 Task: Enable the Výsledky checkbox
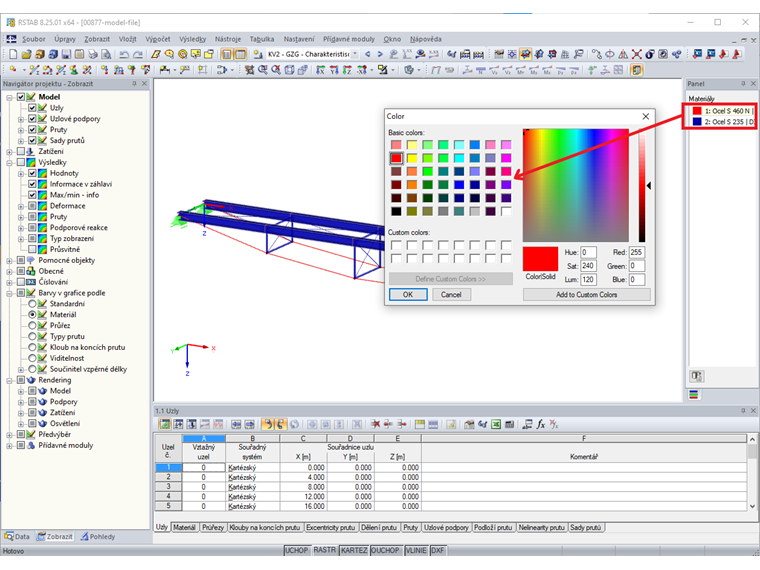(21, 162)
